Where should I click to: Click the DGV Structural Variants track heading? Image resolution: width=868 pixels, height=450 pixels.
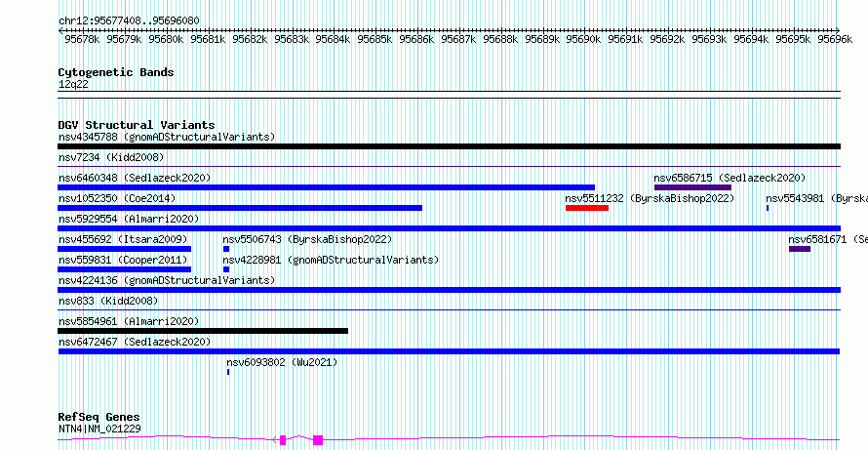[137, 125]
